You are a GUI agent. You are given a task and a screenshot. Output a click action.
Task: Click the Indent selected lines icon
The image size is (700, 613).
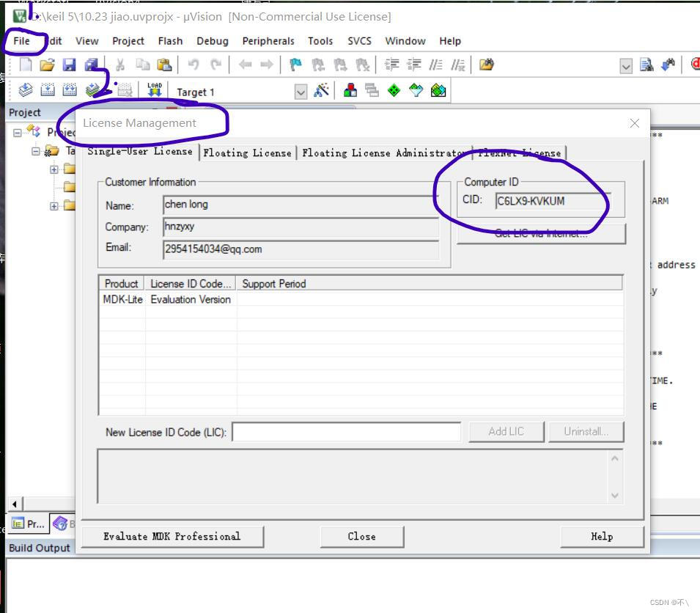(x=392, y=65)
